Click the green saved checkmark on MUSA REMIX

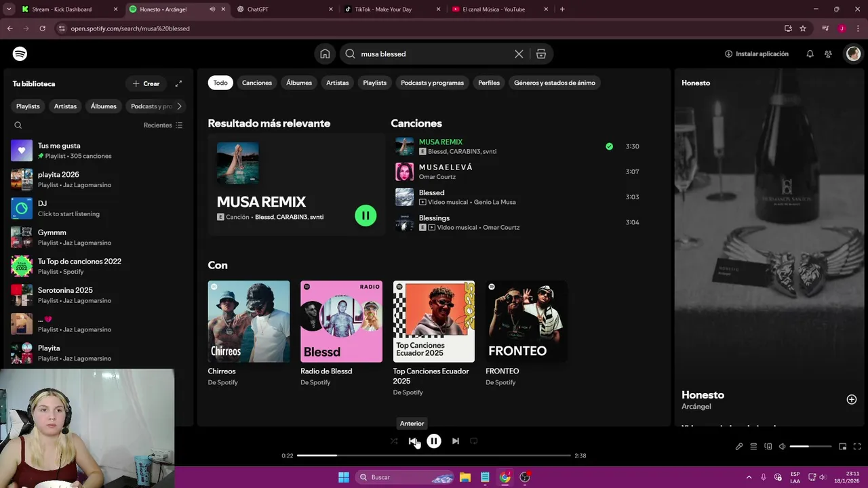point(609,146)
